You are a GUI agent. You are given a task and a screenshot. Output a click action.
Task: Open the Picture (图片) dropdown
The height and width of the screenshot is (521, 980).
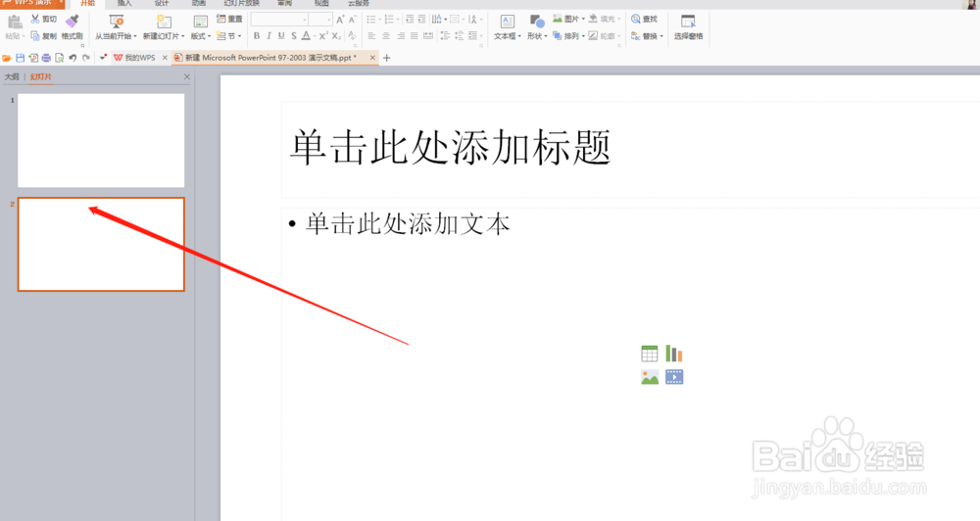(568, 19)
